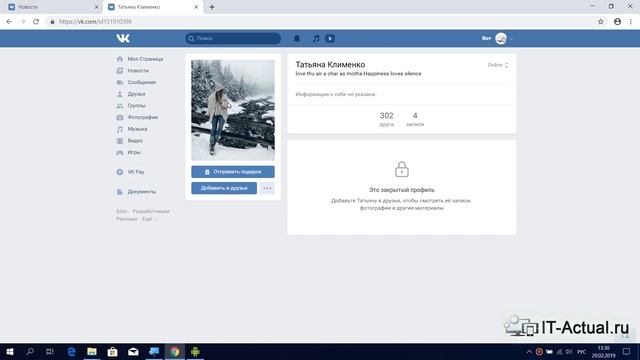Screen dimensions: 640x360
Task: Click the Добавить в друзья button
Action: 224,188
